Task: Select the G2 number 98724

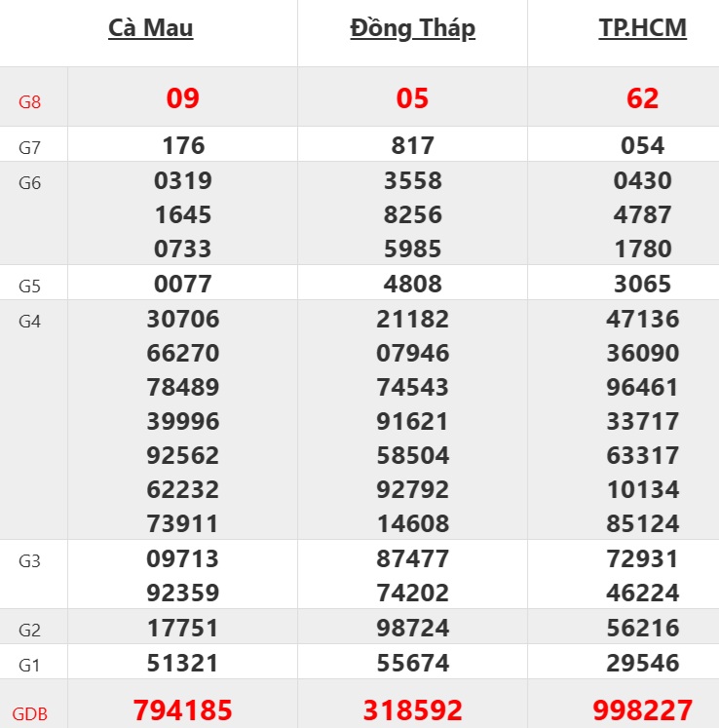Action: coord(412,628)
